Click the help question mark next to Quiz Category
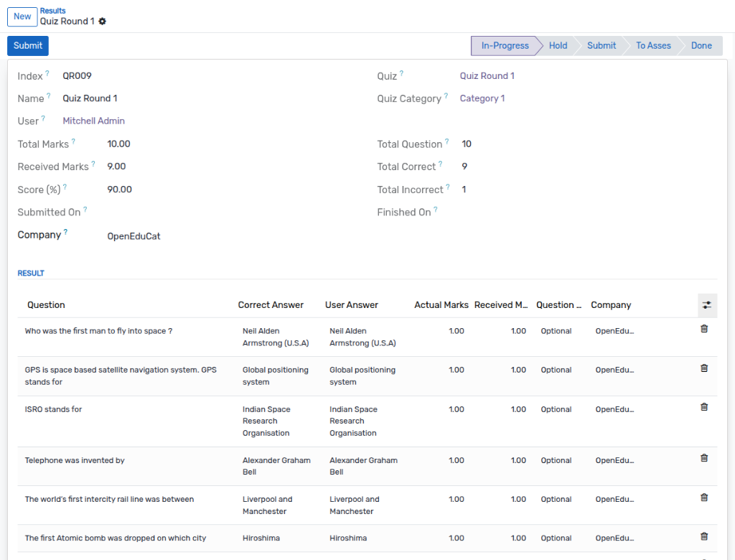The image size is (735, 560). click(x=446, y=95)
